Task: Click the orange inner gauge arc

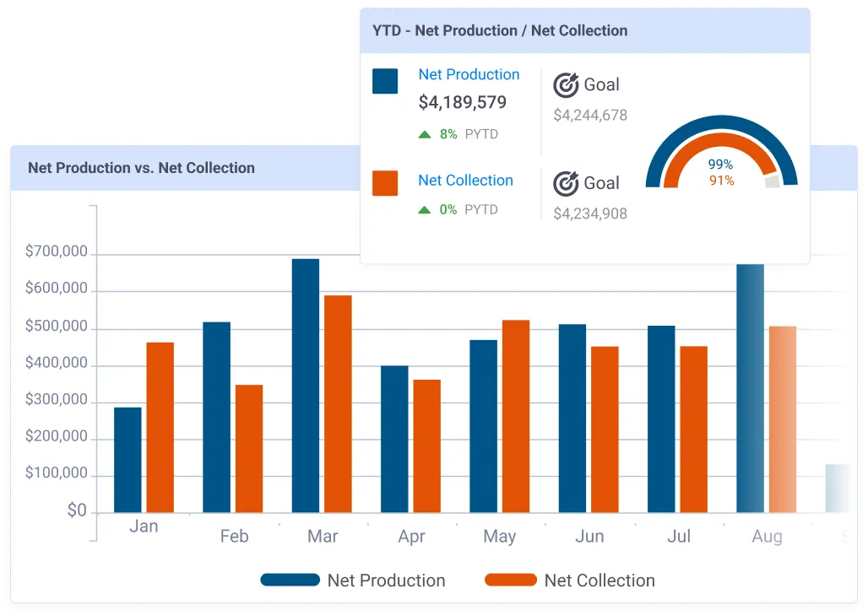Action: pos(721,138)
